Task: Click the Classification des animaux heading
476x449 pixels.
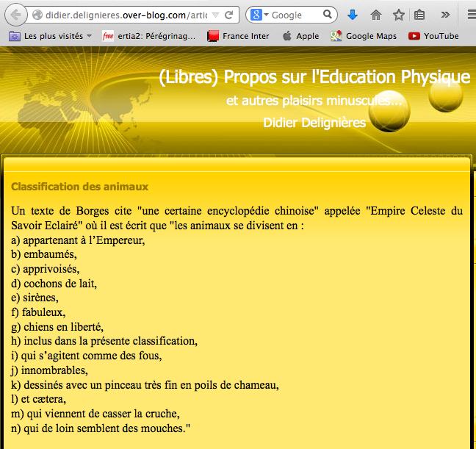Action: pyautogui.click(x=79, y=187)
